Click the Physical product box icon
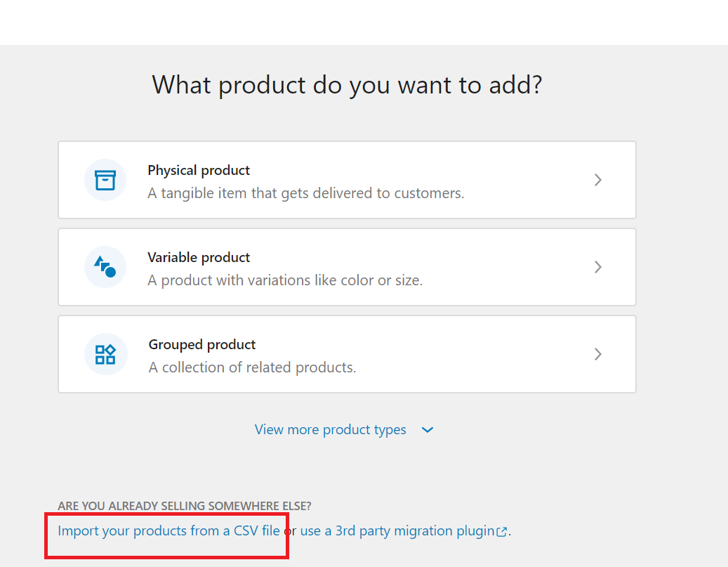728x567 pixels. pos(105,180)
